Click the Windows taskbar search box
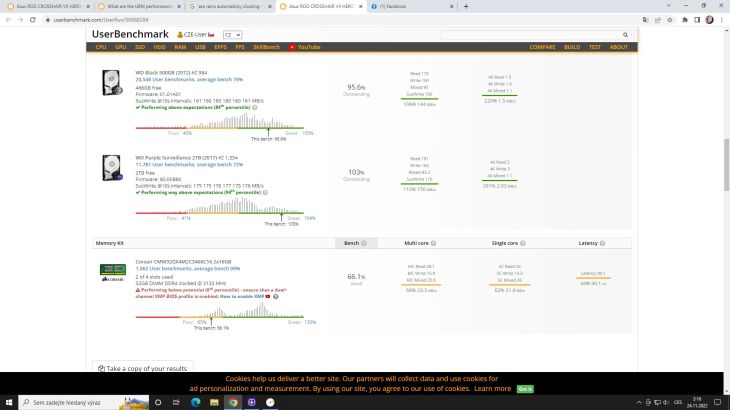Viewport: 730px width, 410px height. click(84, 403)
